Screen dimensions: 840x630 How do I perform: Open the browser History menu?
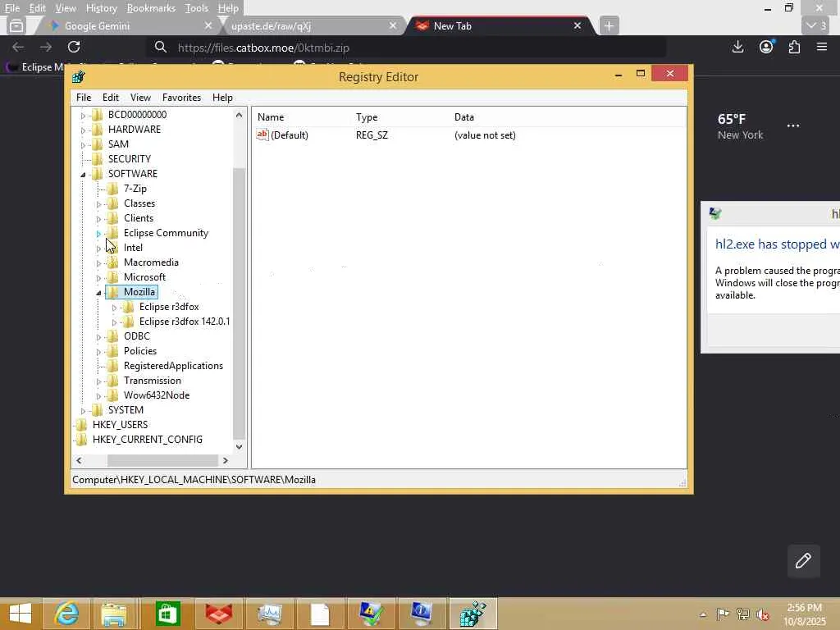[x=101, y=8]
